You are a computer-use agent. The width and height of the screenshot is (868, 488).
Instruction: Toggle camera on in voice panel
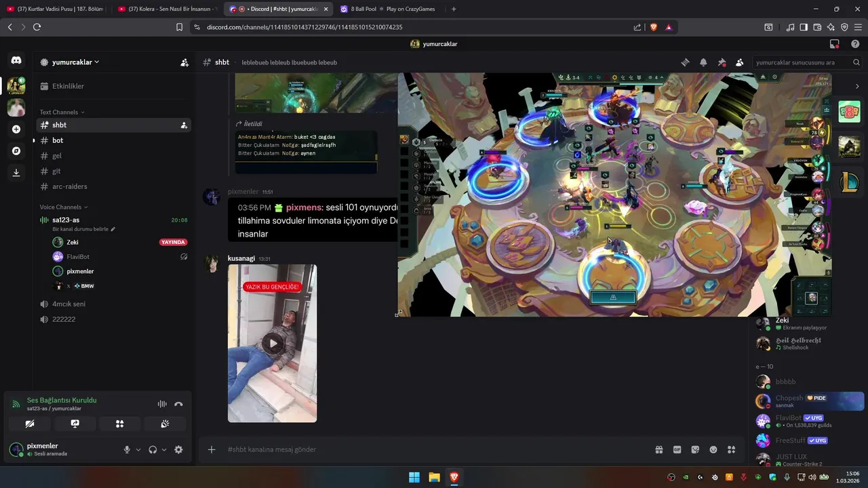click(29, 424)
